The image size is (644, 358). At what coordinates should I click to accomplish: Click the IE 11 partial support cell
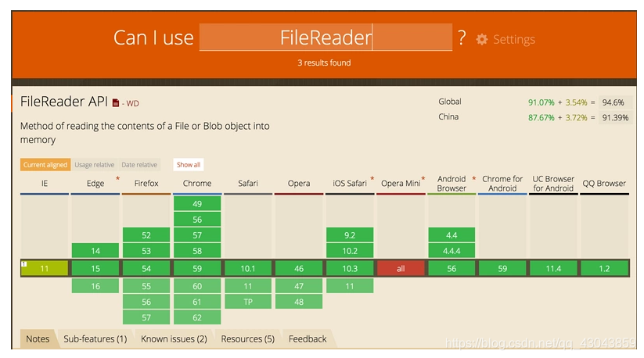pyautogui.click(x=45, y=269)
